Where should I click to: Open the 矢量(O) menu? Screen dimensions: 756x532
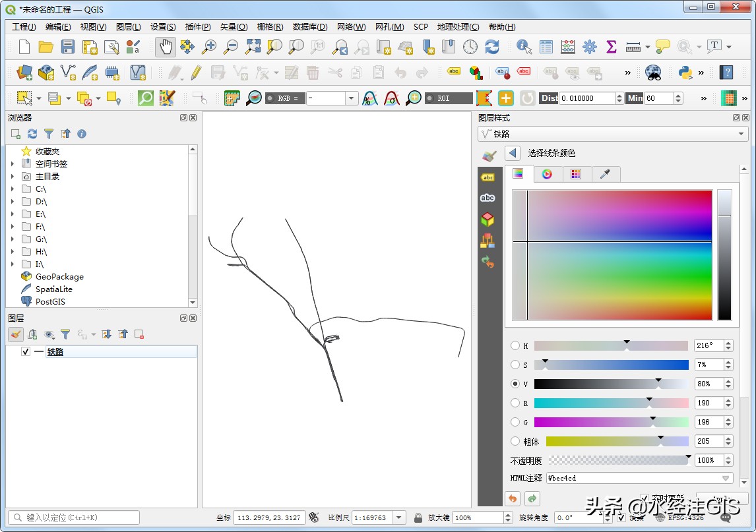pyautogui.click(x=234, y=26)
